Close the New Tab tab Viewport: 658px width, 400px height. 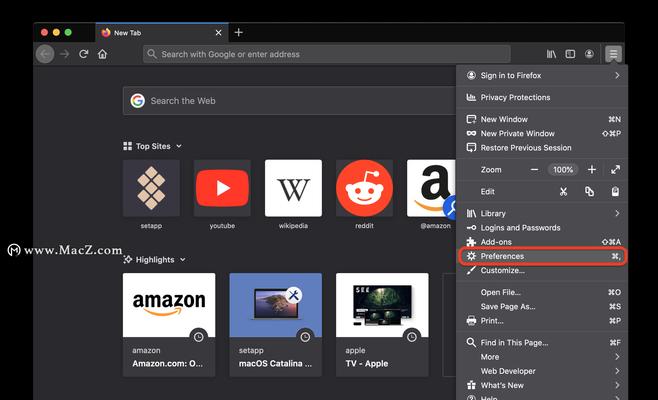pos(218,32)
